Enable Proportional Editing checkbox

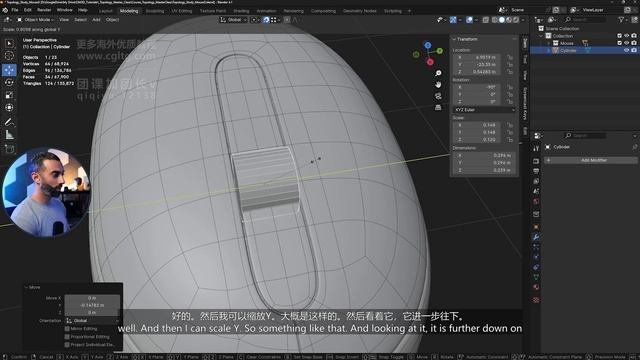click(x=67, y=337)
